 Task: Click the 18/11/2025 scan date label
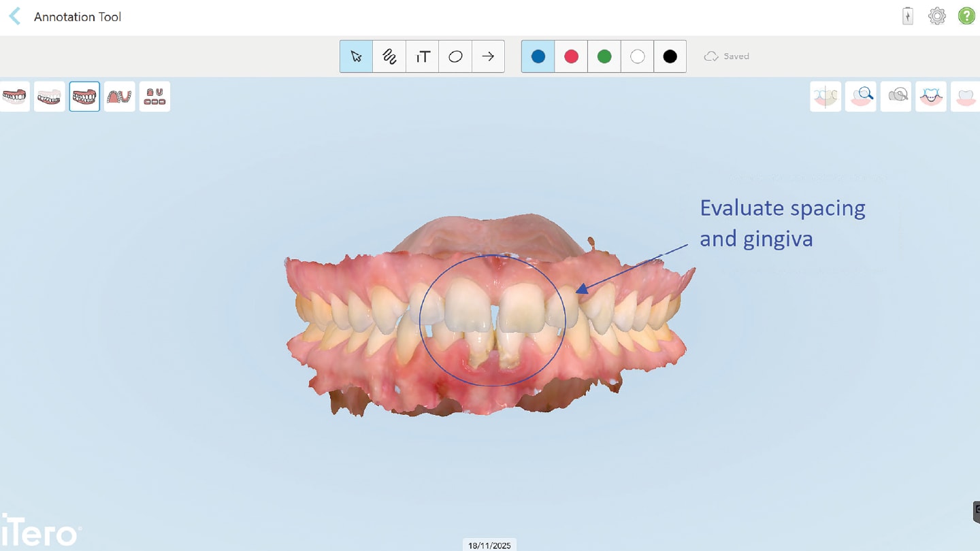(489, 545)
